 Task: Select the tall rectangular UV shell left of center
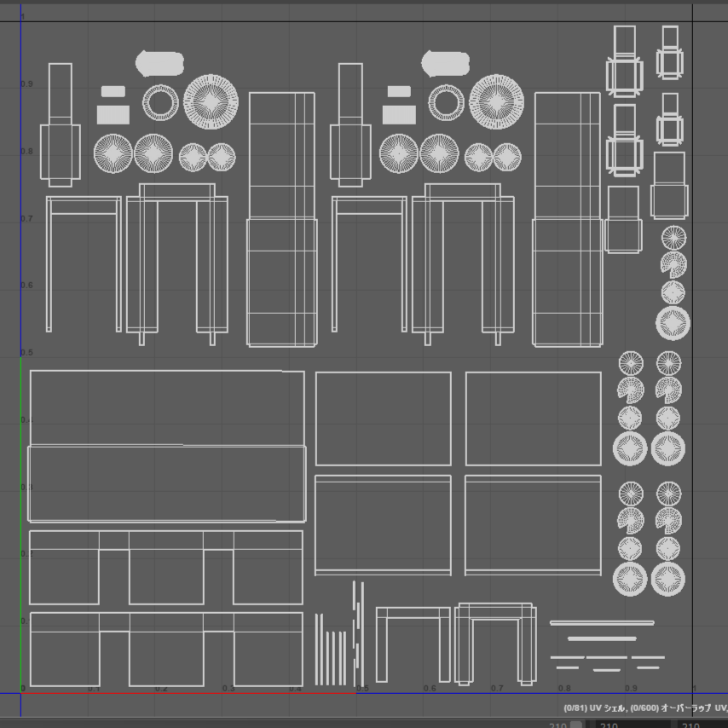[x=281, y=220]
